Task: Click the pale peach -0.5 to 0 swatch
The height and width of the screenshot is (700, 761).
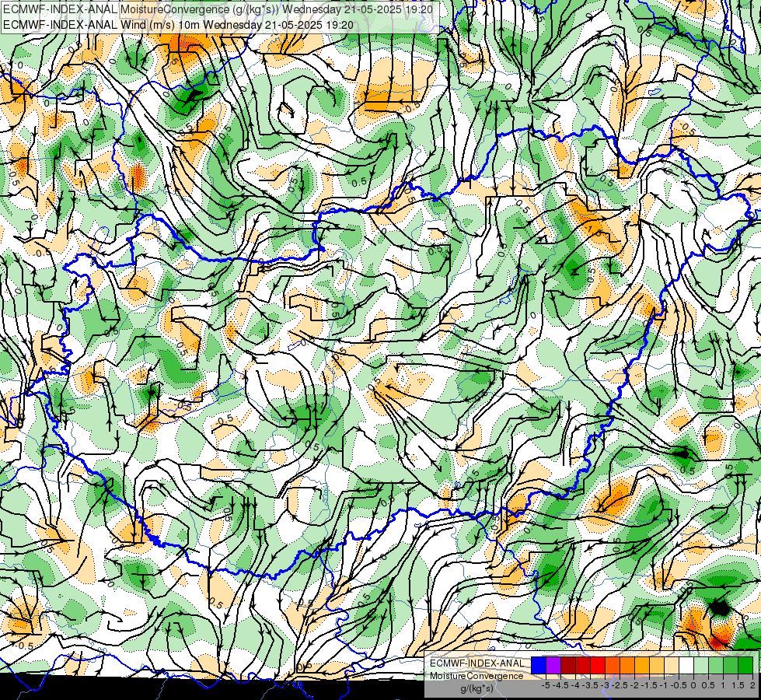Action: click(672, 666)
